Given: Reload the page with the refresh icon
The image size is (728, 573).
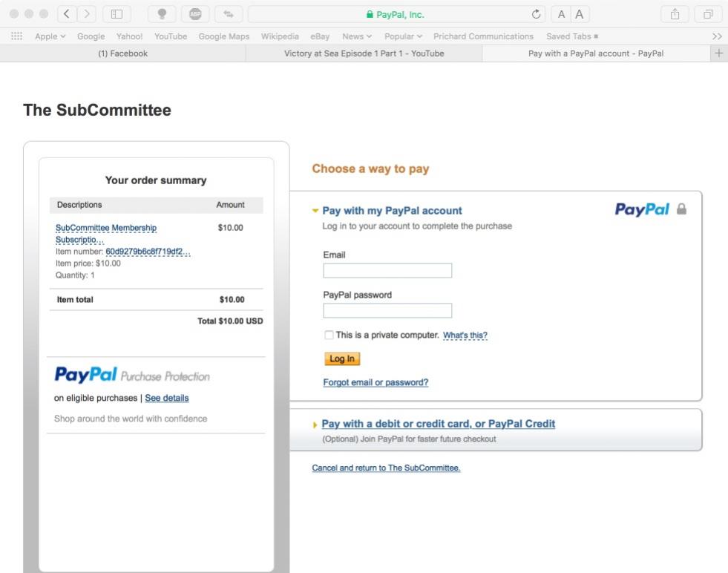Looking at the screenshot, I should [x=537, y=14].
